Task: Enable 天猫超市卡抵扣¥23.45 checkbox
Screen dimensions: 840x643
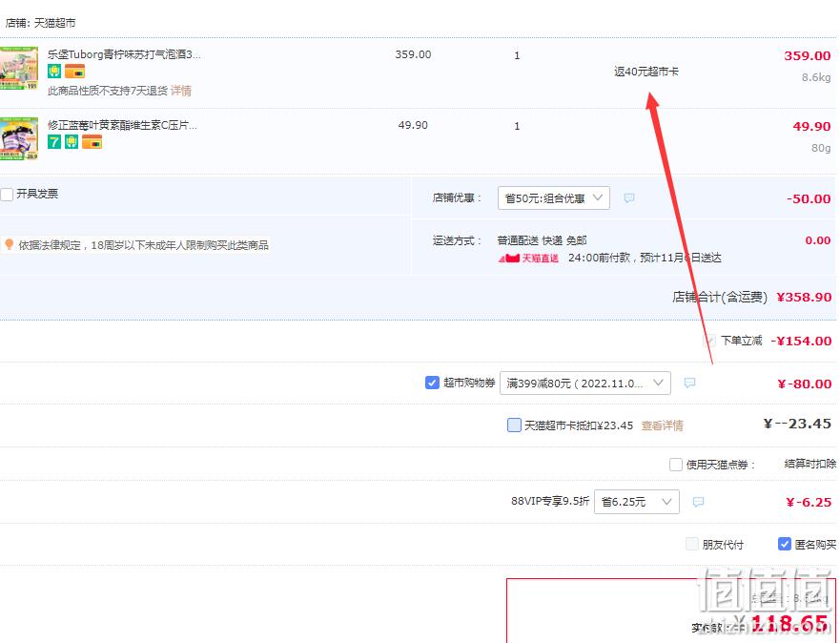Action: [x=514, y=425]
